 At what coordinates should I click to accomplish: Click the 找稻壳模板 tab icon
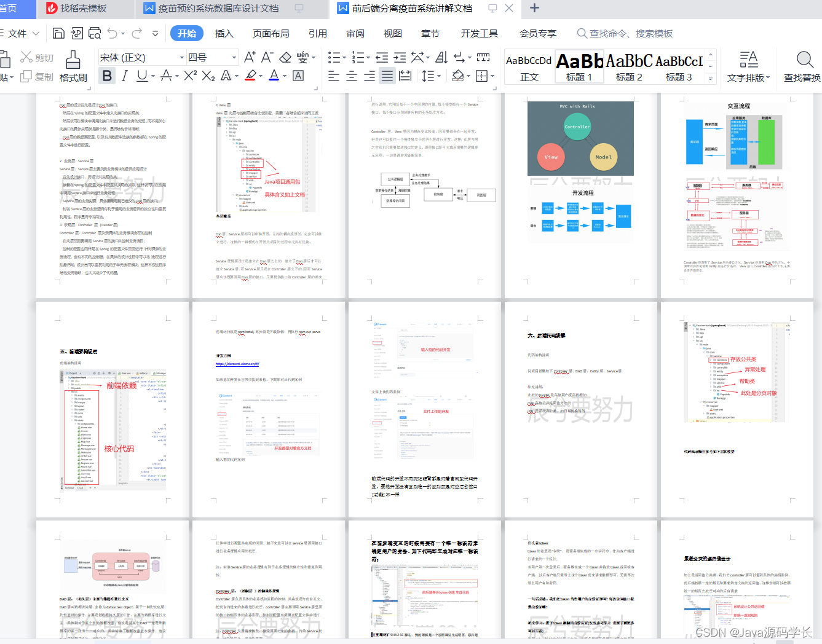tap(52, 8)
